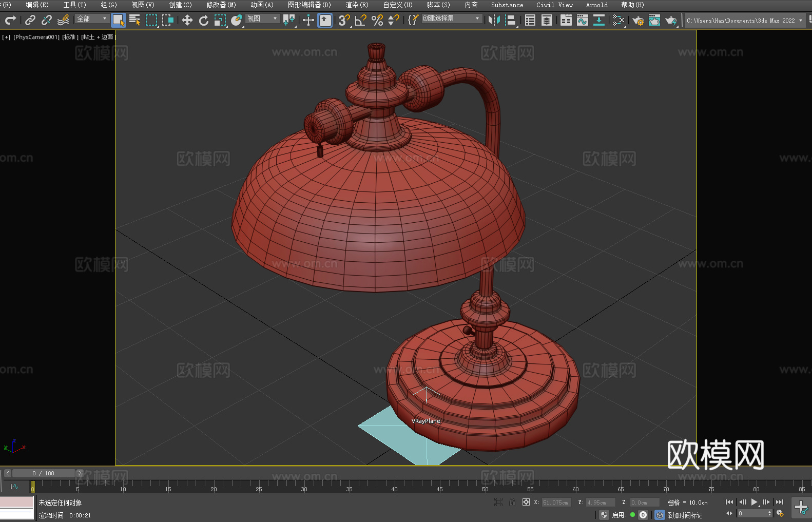The image size is (812, 522).
Task: Open the Scene Explorer toggle
Action: (x=530, y=20)
